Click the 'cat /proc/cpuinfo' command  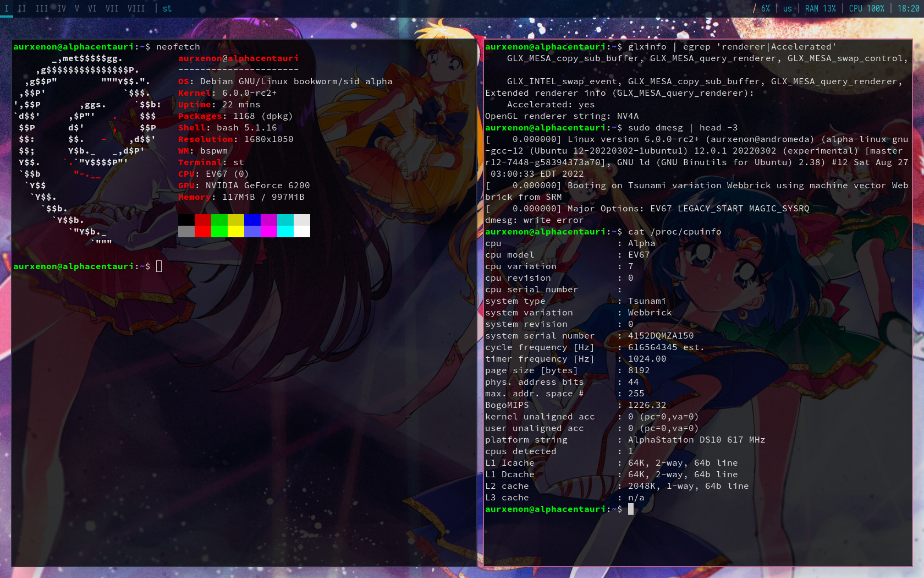(675, 232)
